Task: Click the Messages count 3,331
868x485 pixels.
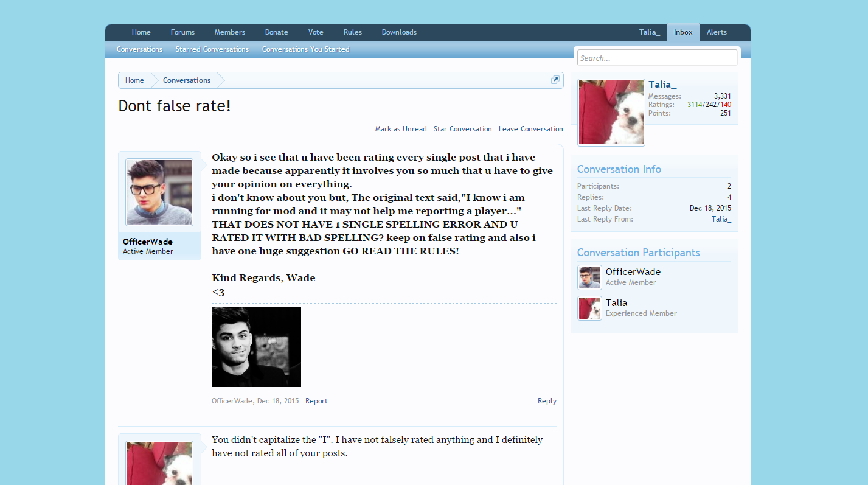Action: 723,96
